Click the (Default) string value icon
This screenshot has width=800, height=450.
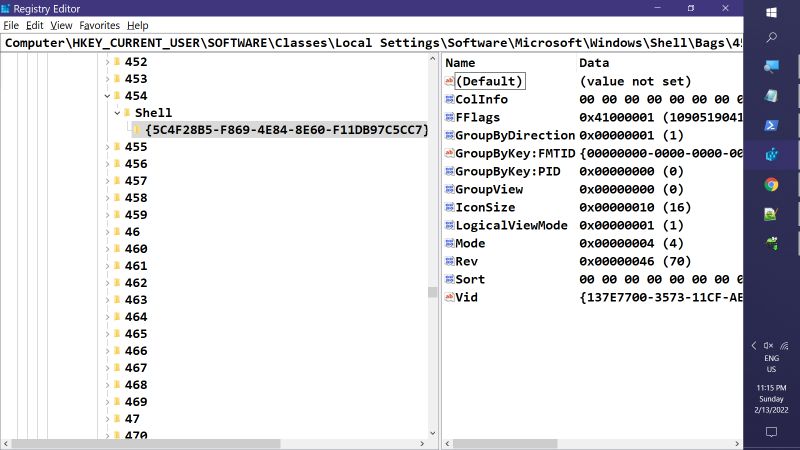click(x=449, y=81)
